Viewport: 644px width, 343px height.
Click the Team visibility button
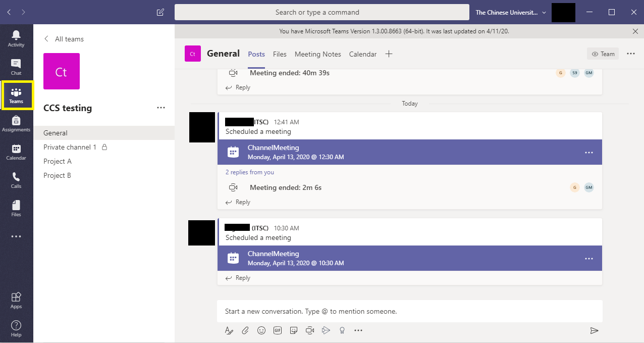[603, 54]
